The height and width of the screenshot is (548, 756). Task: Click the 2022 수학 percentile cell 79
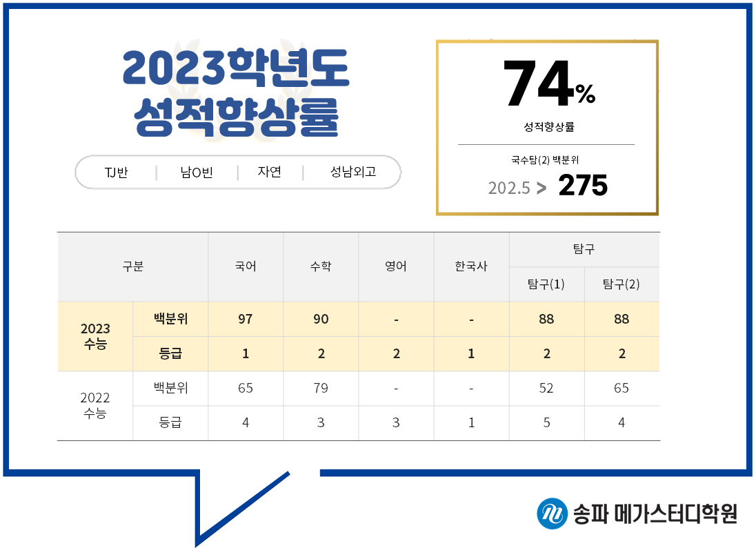[x=321, y=388]
